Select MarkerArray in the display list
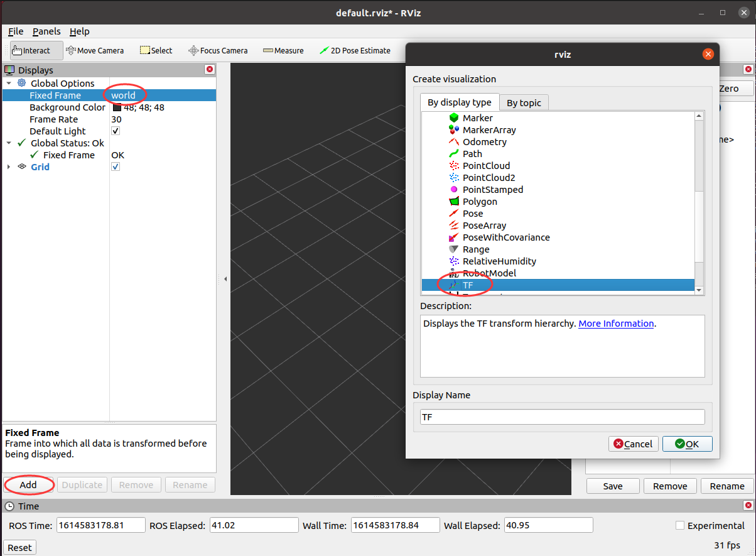 tap(482, 130)
